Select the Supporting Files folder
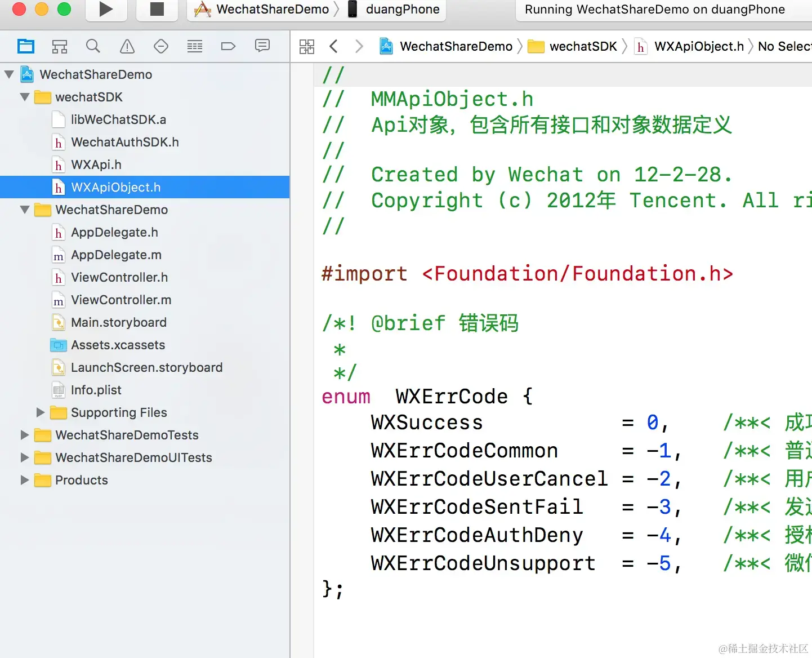Viewport: 812px width, 658px height. click(145, 412)
